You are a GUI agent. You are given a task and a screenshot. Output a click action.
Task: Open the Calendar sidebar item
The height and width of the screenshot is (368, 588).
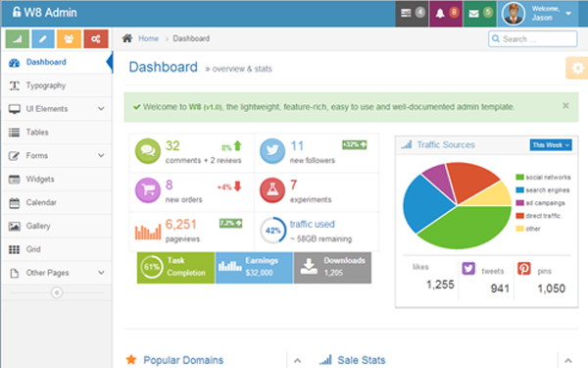(x=57, y=203)
